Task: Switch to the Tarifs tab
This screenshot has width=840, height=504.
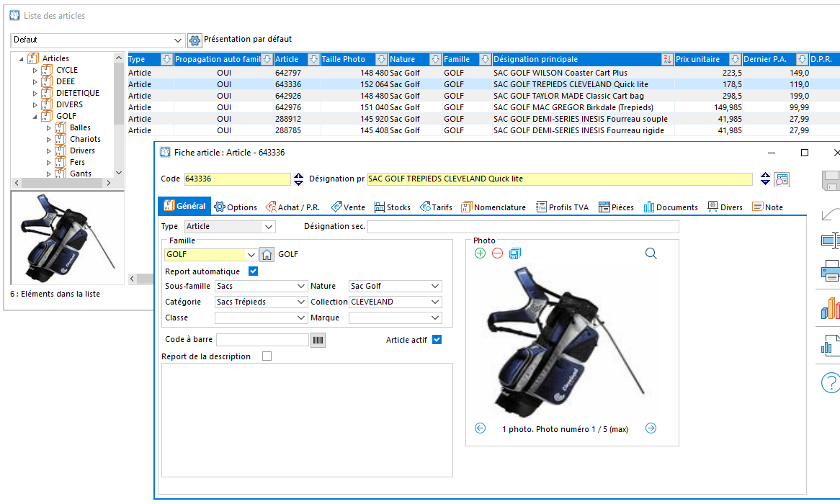Action: (436, 207)
